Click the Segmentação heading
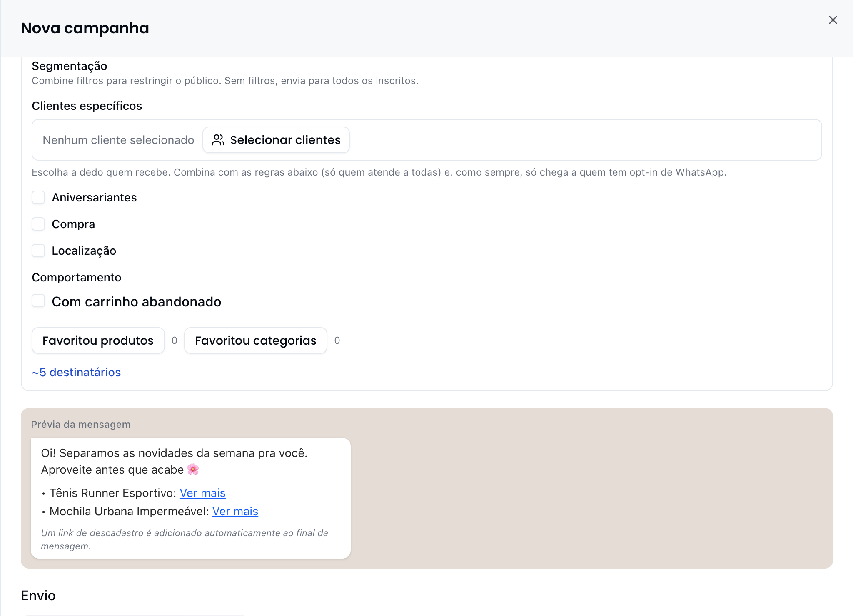This screenshot has height=616, width=853. coord(70,66)
